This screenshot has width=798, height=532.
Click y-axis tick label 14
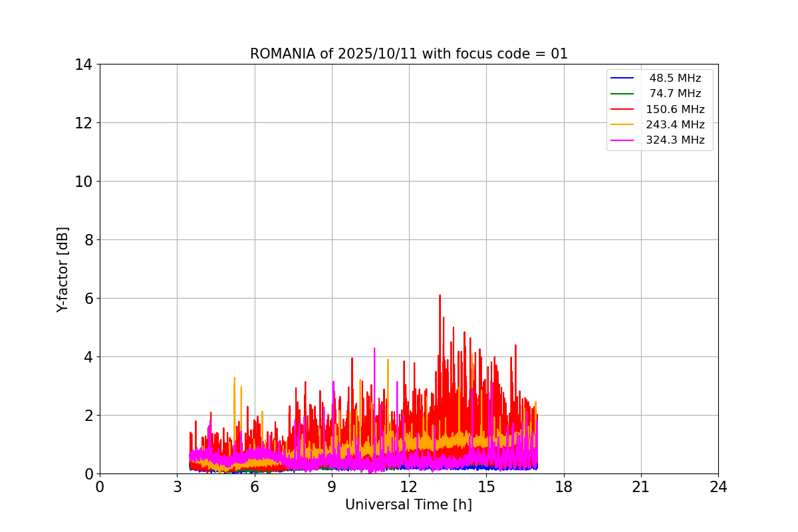[83, 65]
